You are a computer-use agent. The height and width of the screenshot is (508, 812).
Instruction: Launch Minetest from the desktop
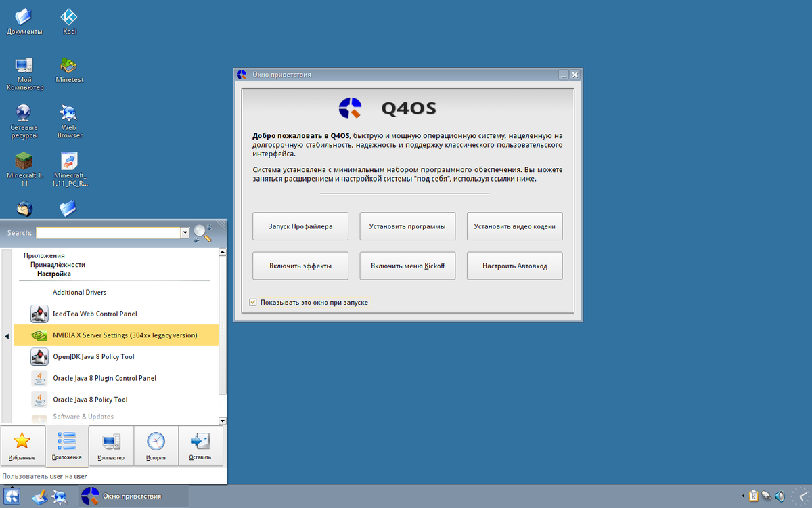pos(69,66)
